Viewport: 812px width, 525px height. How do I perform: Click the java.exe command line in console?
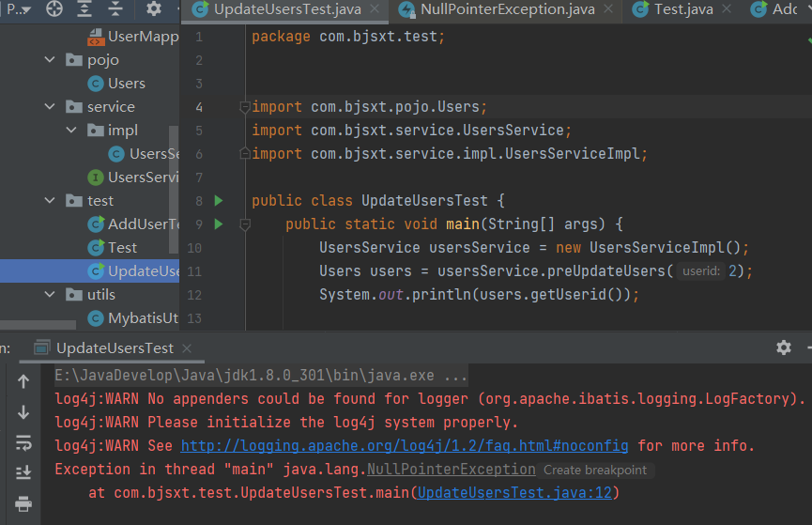(x=261, y=376)
